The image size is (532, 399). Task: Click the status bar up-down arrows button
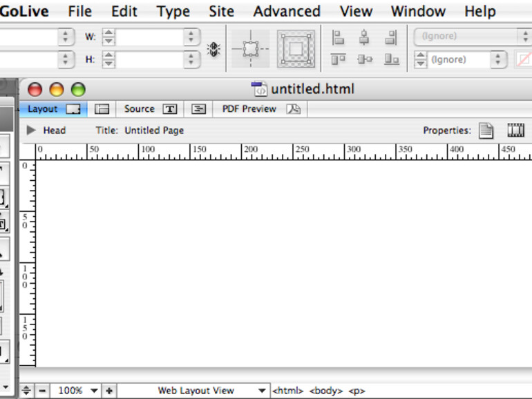tap(26, 391)
